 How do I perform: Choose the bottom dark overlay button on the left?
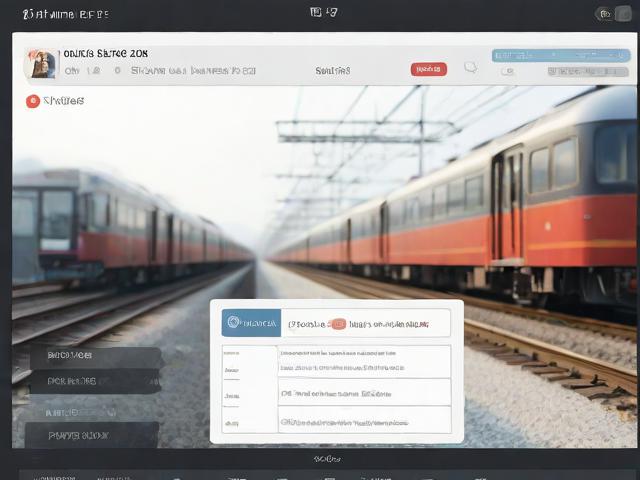(x=92, y=435)
